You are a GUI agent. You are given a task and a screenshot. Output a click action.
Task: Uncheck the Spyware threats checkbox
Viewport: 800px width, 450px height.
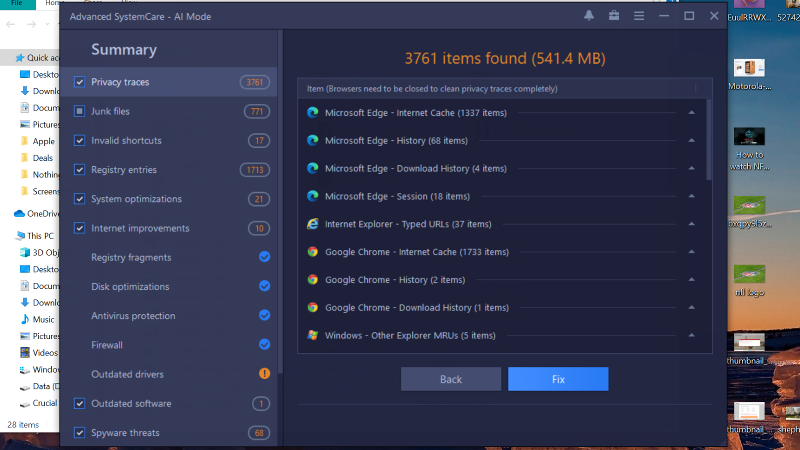[x=79, y=433]
